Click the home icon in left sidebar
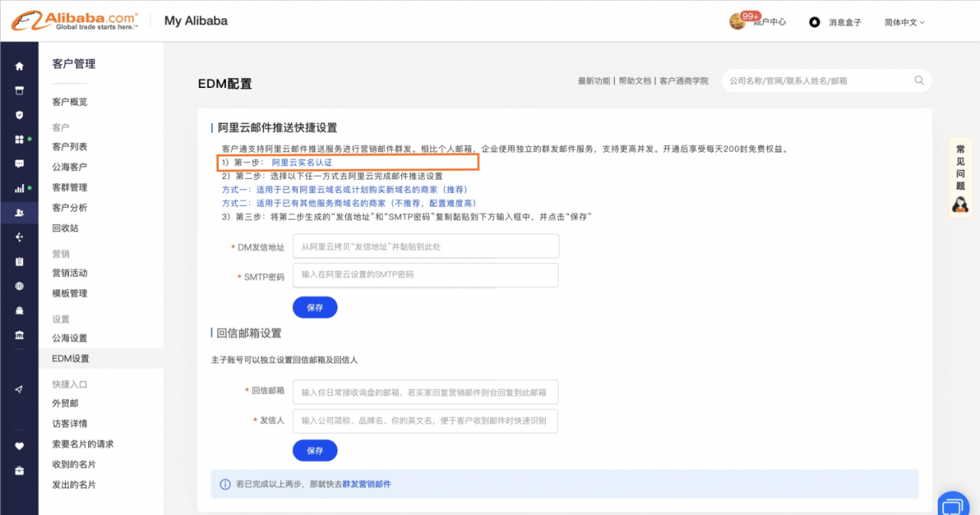 [19, 67]
